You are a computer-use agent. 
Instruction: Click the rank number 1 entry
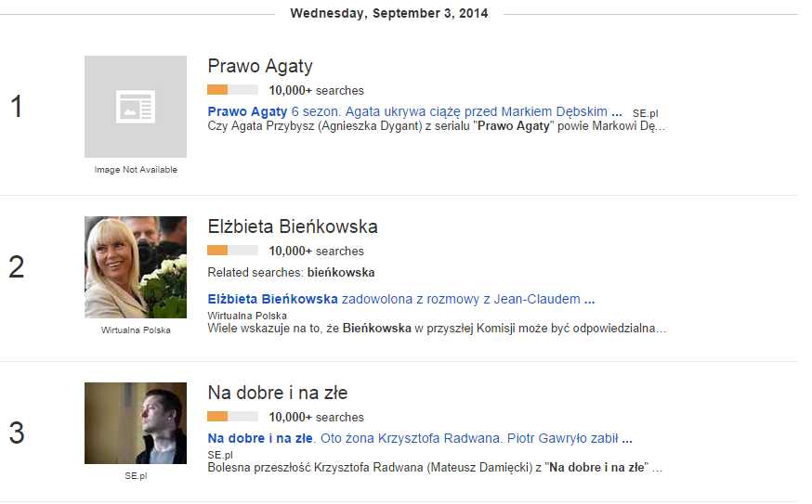coord(16,108)
